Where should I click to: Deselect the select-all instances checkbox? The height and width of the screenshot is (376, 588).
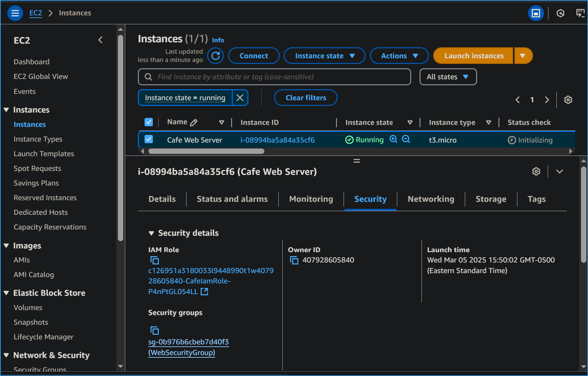point(148,122)
